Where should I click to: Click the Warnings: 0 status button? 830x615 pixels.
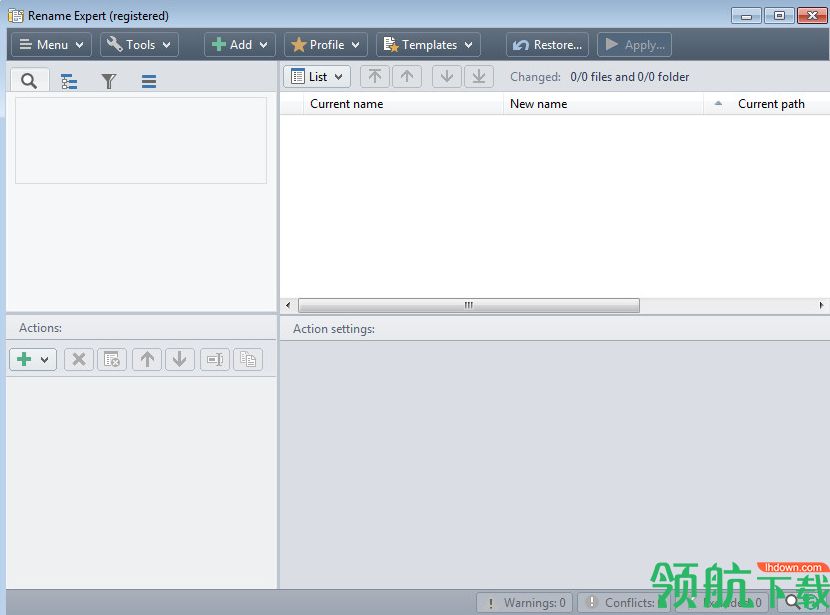click(525, 603)
